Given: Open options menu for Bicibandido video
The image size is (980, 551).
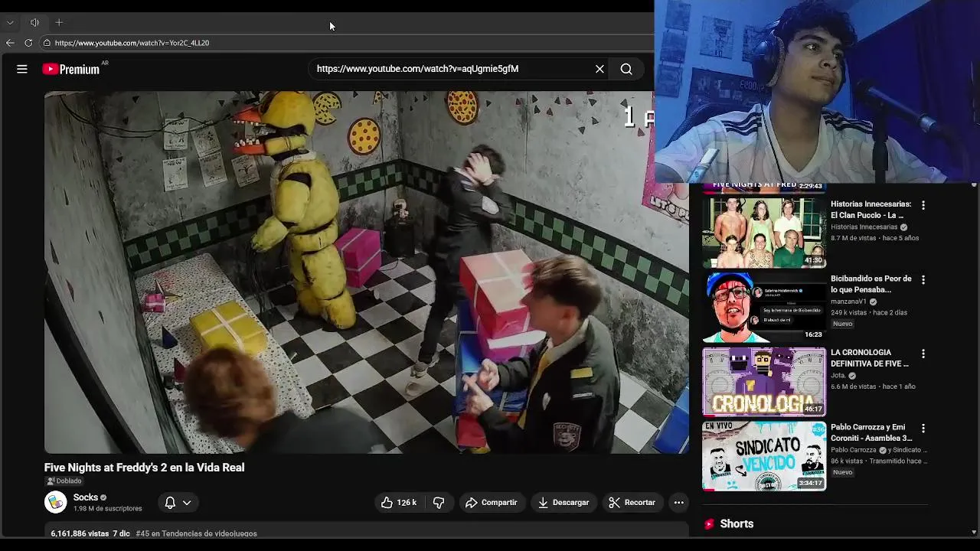Looking at the screenshot, I should click(923, 279).
